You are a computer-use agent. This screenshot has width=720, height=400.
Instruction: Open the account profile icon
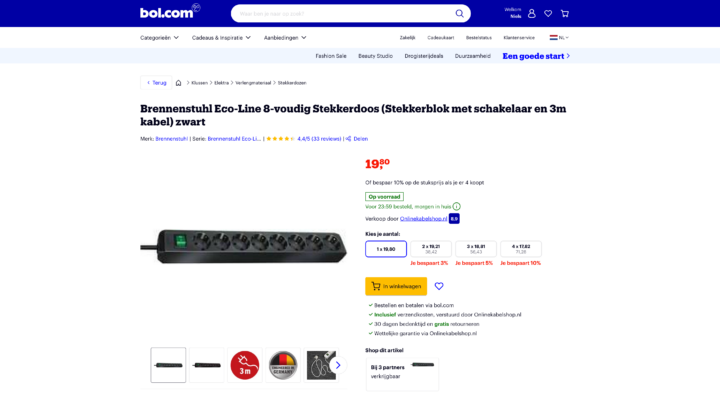coord(531,14)
